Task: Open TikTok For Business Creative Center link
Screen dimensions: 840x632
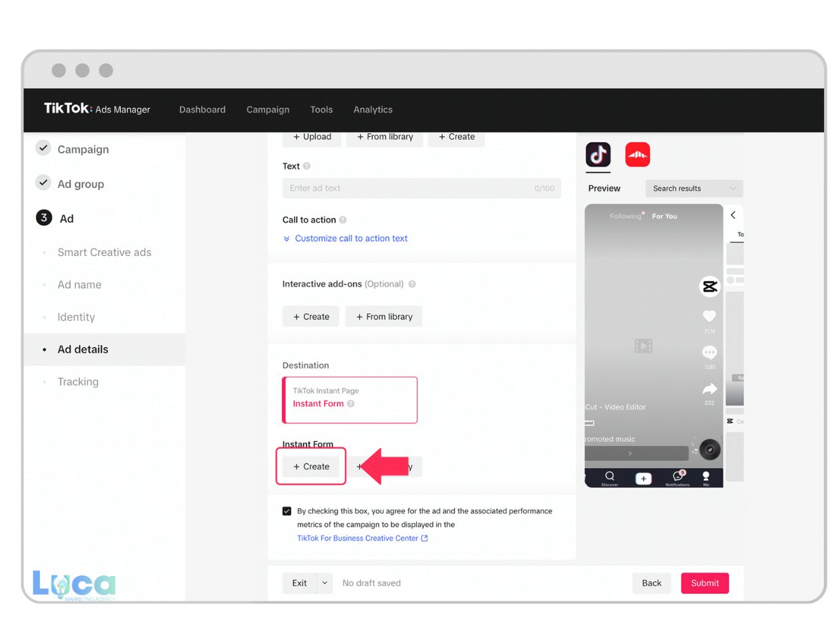Action: click(x=362, y=538)
